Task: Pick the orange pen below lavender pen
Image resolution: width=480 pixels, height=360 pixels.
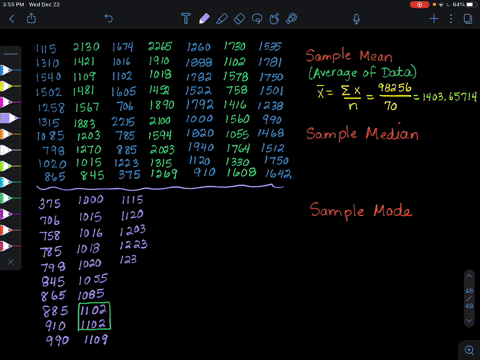Action: pyautogui.click(x=10, y=134)
